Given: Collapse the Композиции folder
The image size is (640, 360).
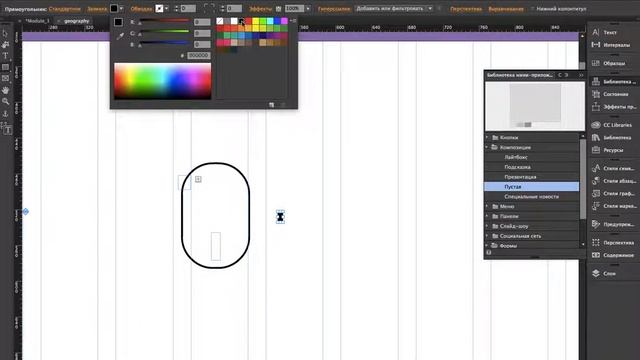Looking at the screenshot, I should pyautogui.click(x=487, y=147).
